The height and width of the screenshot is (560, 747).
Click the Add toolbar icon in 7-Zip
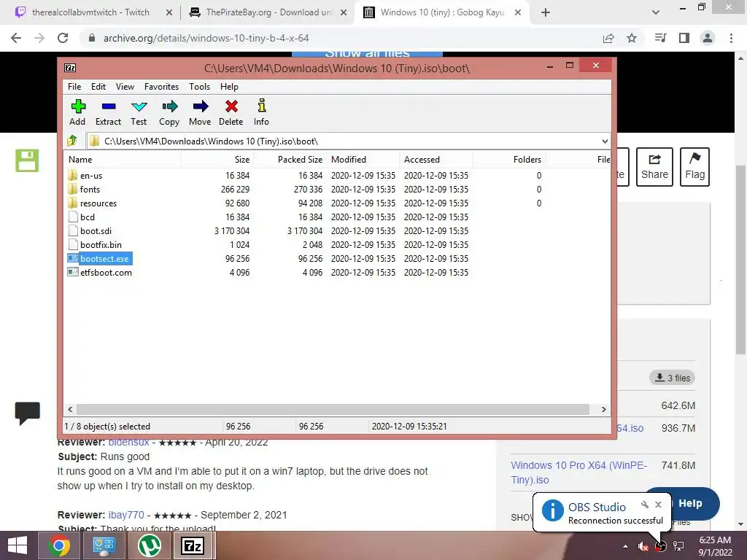point(77,112)
